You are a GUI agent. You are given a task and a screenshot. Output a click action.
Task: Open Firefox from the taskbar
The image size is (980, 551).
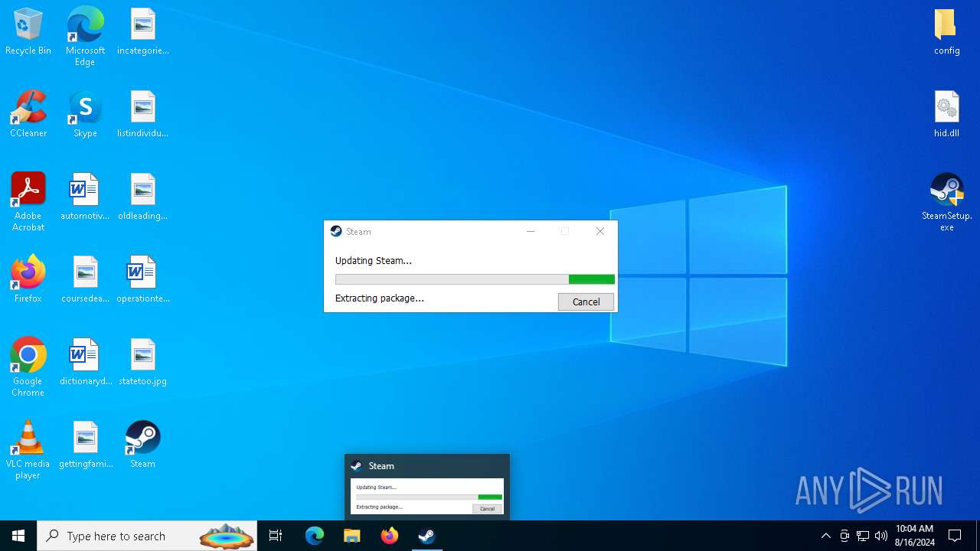pos(390,536)
